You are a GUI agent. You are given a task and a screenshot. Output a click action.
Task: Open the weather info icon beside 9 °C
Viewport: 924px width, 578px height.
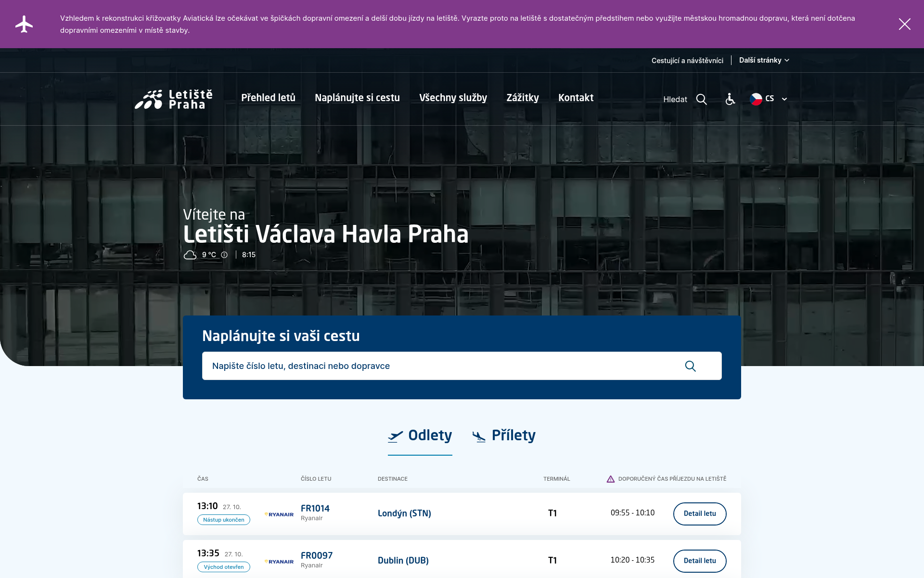pyautogui.click(x=224, y=255)
